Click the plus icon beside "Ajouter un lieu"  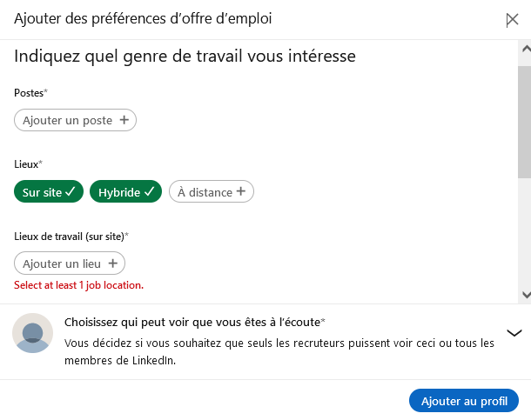coord(112,263)
